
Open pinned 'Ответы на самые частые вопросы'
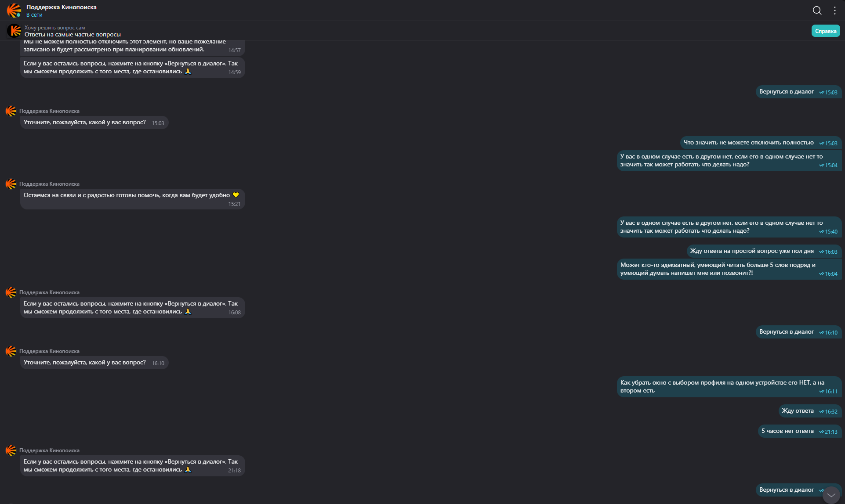pyautogui.click(x=73, y=35)
